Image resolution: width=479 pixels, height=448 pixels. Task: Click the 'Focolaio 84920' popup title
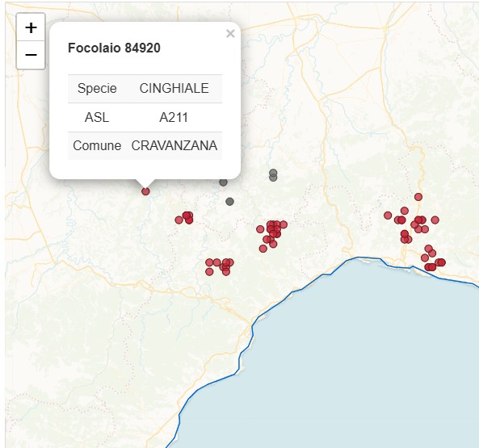coord(114,48)
